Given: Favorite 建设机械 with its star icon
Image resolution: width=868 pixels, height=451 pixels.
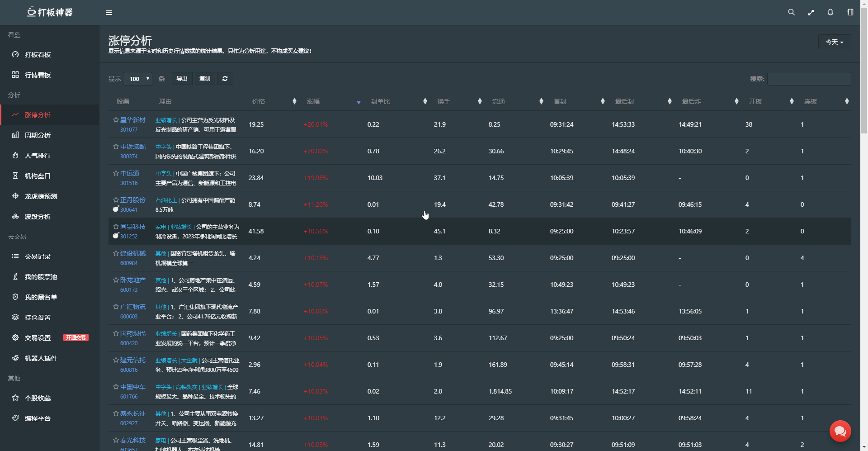Looking at the screenshot, I should coord(116,253).
